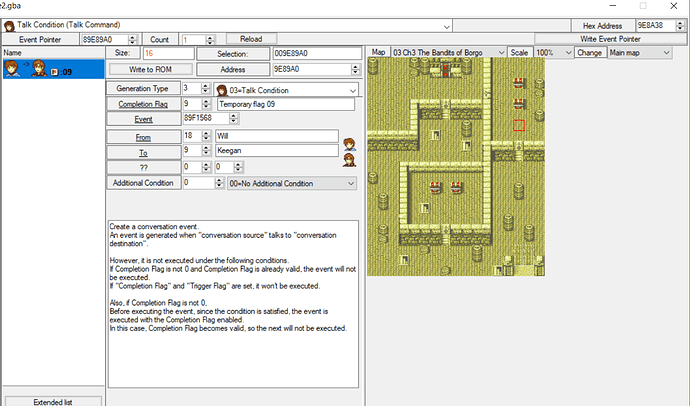Open the Event link
This screenshot has height=406, width=690.
pos(143,119)
